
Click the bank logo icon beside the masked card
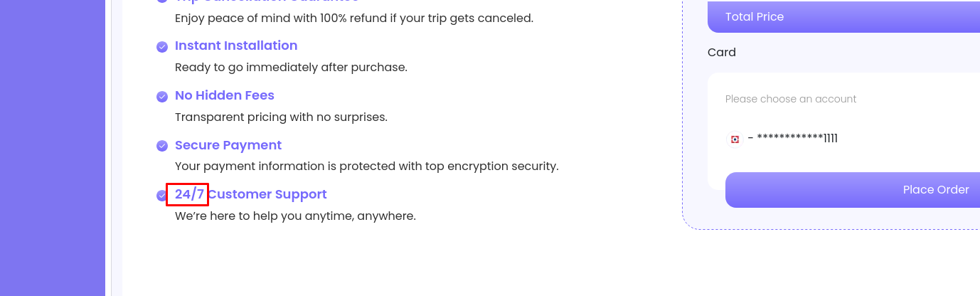coord(735,139)
